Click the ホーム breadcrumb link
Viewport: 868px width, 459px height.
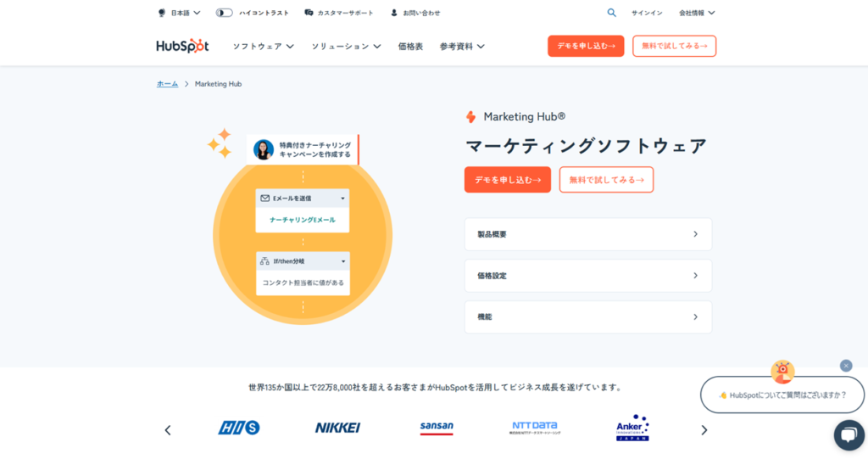[167, 84]
